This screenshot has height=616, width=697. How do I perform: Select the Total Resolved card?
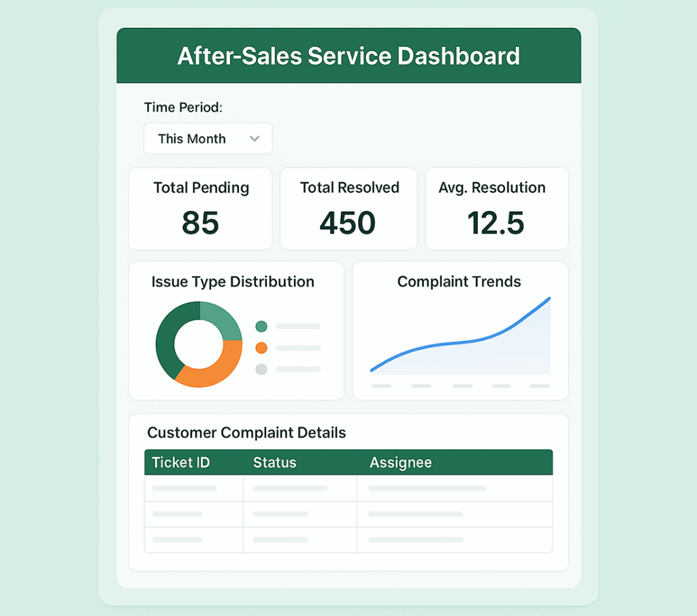point(348,209)
